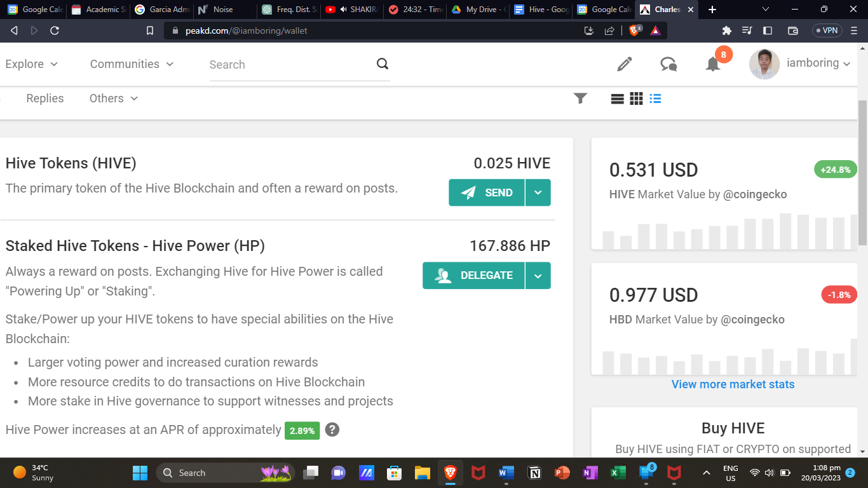
Task: Click the 167.886 HP balance value
Action: pos(510,246)
